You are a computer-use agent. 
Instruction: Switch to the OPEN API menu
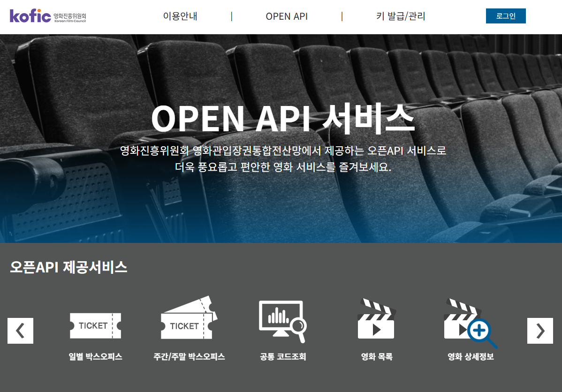tap(287, 16)
